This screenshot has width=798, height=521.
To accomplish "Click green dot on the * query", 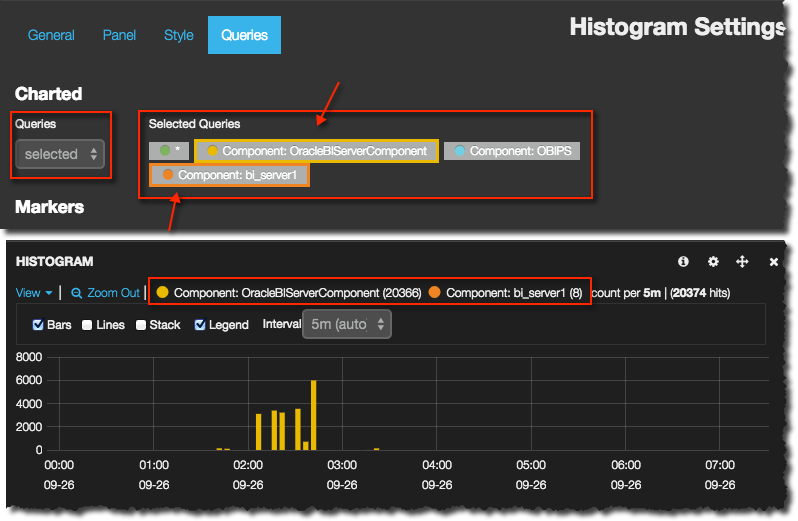I will (165, 151).
